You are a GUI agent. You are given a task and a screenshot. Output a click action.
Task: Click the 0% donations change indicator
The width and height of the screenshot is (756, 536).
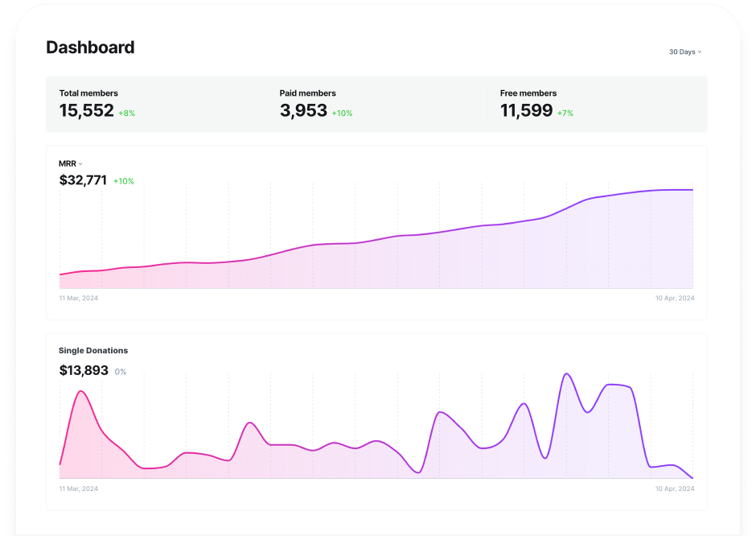point(121,372)
